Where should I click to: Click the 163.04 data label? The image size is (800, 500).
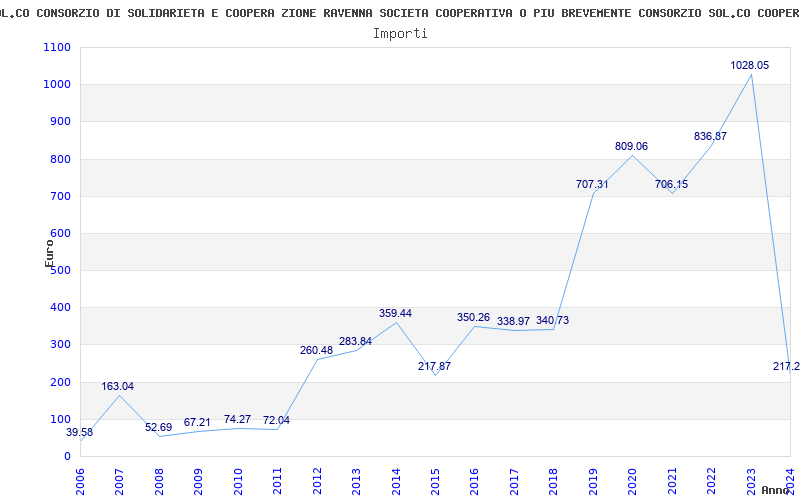point(117,386)
